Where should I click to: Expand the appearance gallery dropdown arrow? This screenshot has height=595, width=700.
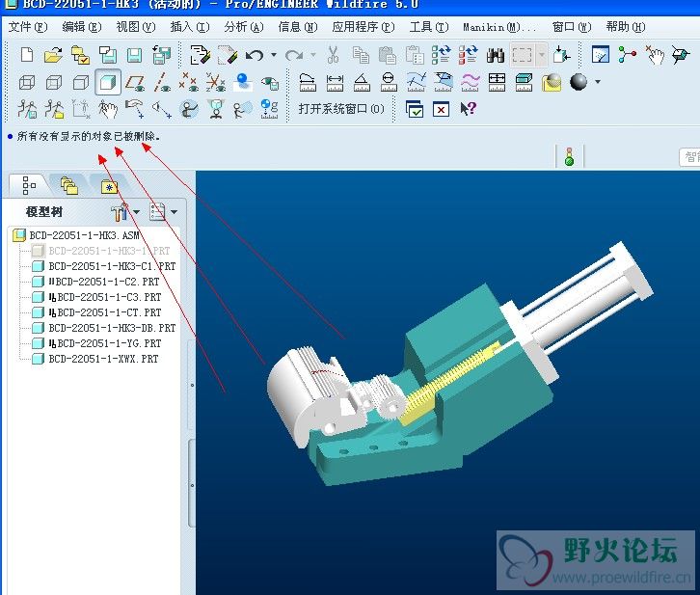coord(598,82)
